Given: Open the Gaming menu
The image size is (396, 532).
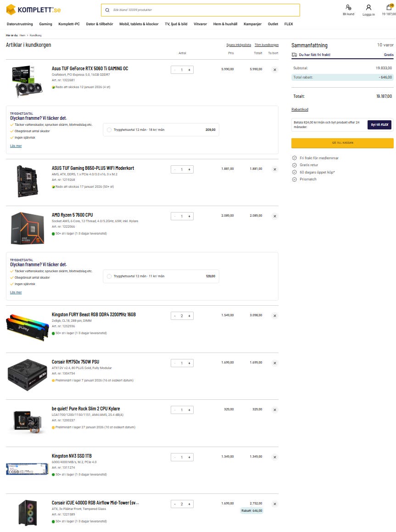Looking at the screenshot, I should point(45,24).
